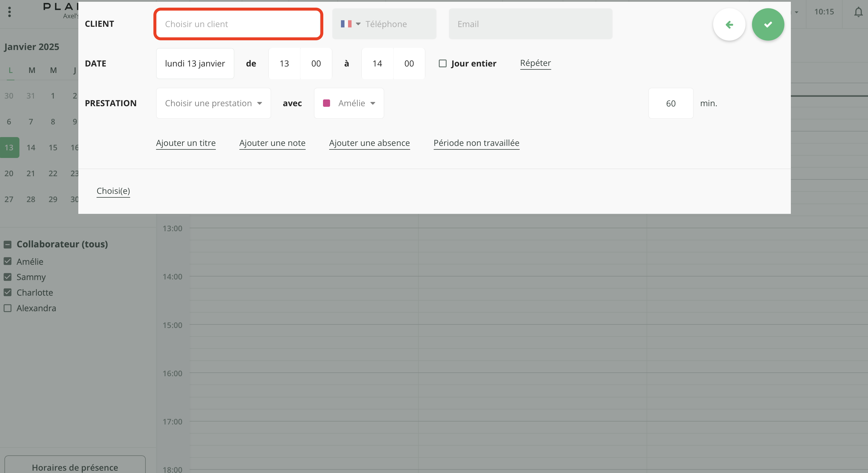
Task: Confirm the appointment with the green checkmark
Action: 768,24
